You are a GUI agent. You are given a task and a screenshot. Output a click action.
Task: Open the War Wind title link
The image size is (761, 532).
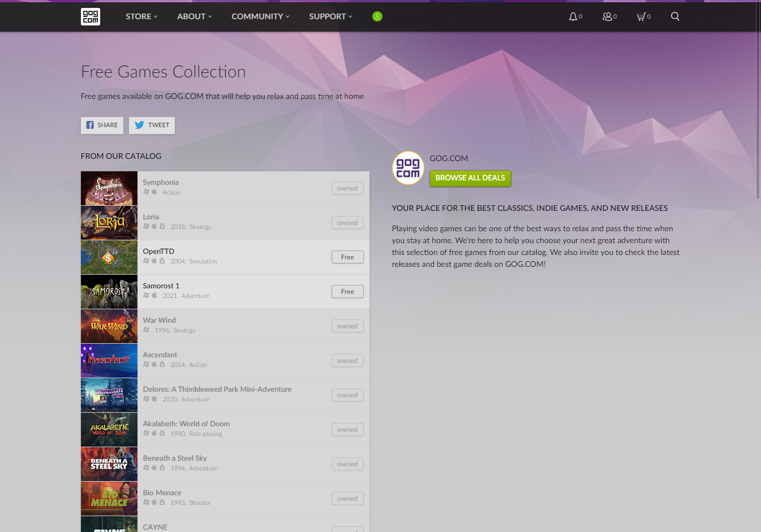click(159, 320)
